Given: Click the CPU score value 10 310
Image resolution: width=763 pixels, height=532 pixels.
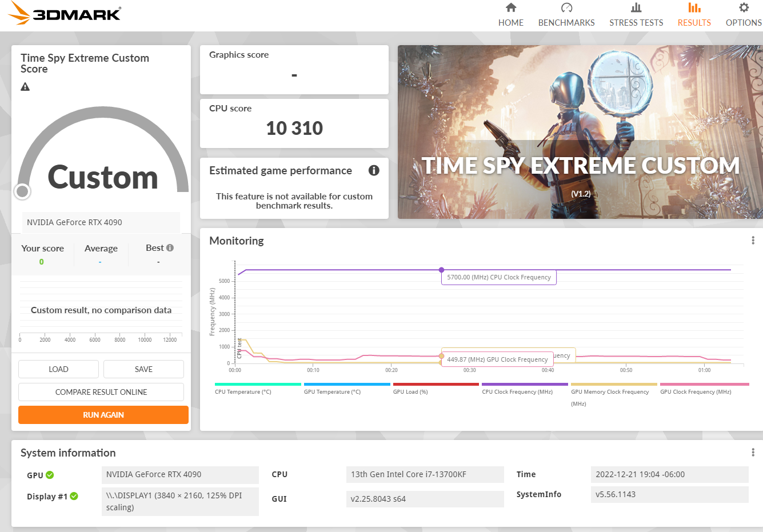Looking at the screenshot, I should coord(294,128).
